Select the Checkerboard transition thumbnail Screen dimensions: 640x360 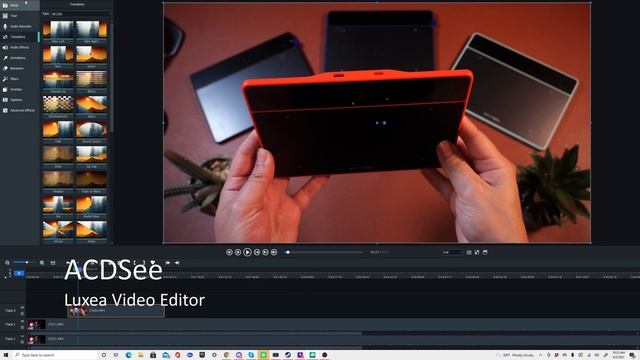(58, 105)
